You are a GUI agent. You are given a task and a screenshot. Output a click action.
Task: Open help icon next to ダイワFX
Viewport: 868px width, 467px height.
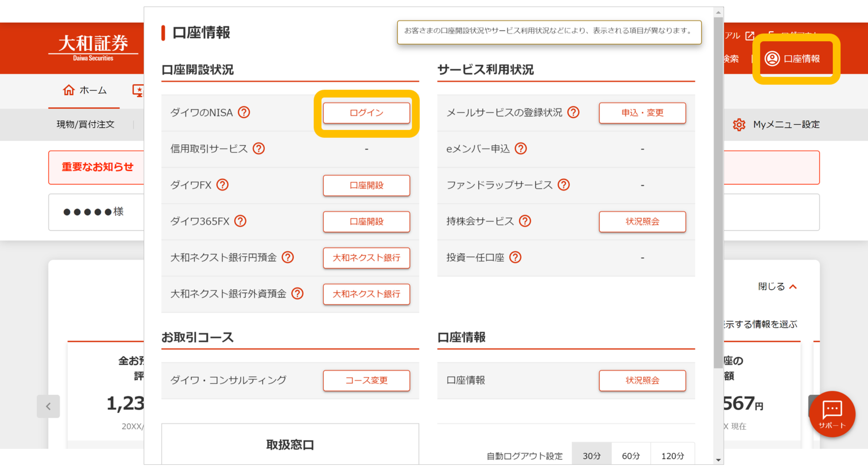point(222,185)
